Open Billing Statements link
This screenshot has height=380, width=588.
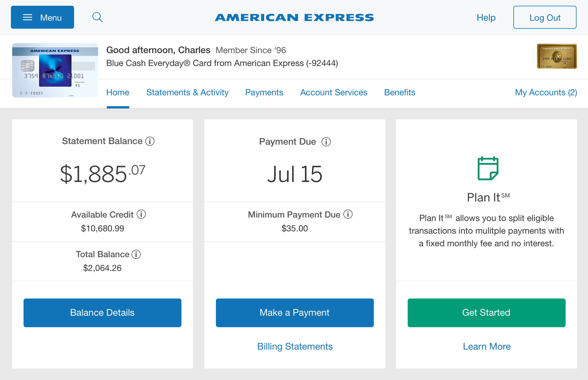pyautogui.click(x=295, y=346)
